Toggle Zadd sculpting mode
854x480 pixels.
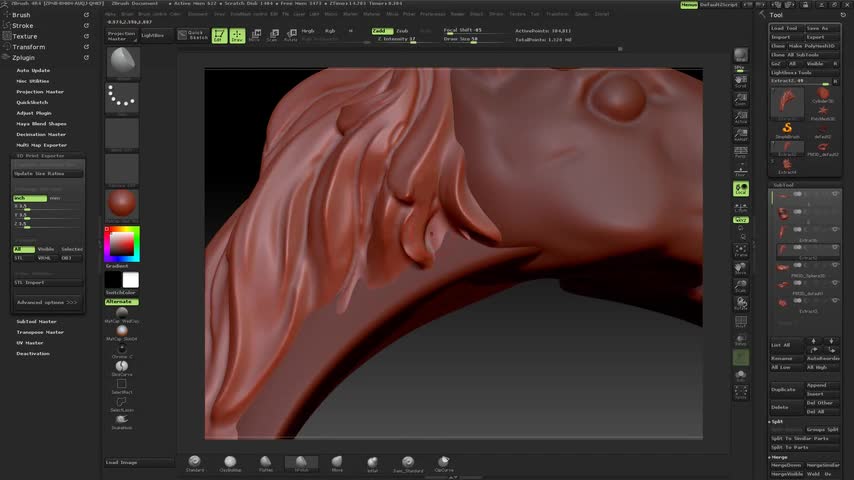pyautogui.click(x=382, y=31)
